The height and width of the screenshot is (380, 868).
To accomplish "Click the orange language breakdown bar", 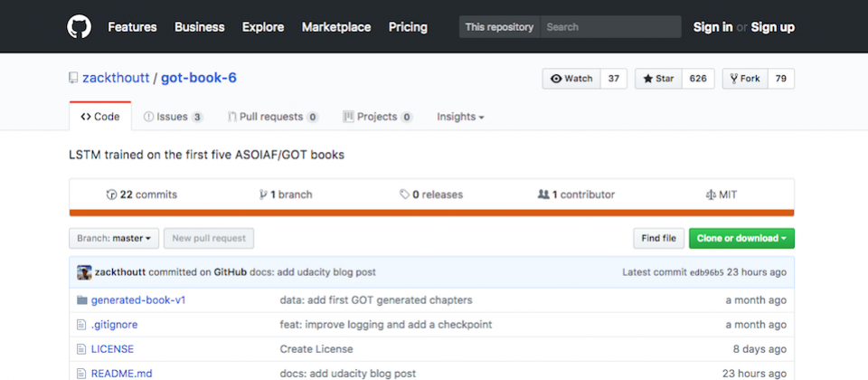I will (432, 213).
